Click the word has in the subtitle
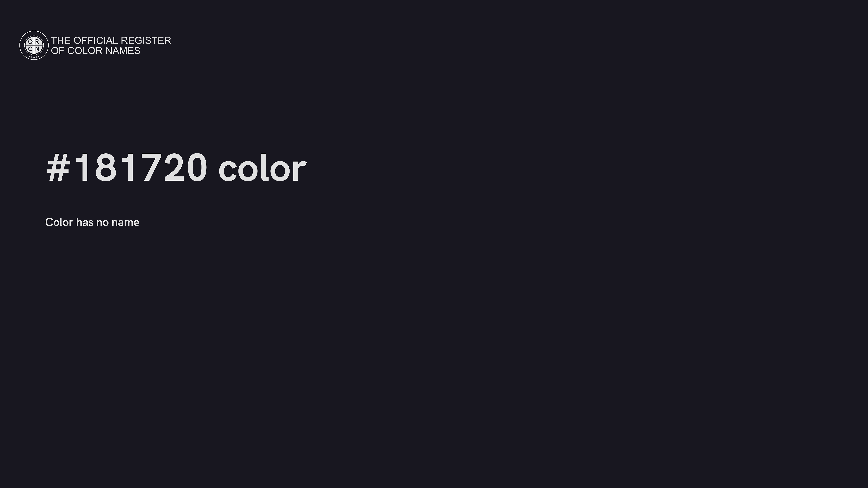868x488 pixels. click(85, 222)
